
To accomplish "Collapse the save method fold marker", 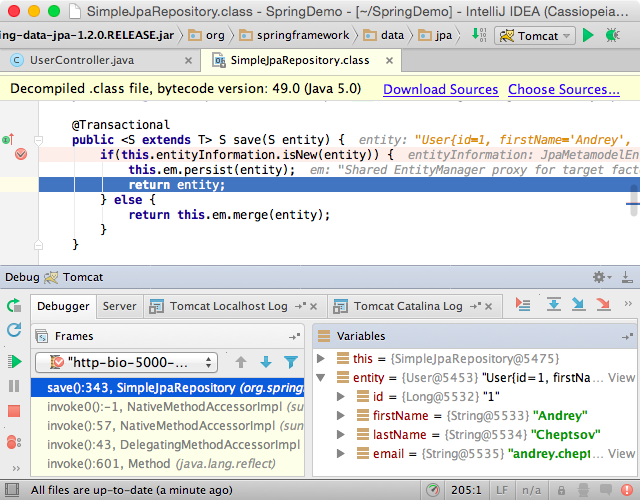I will coord(38,141).
